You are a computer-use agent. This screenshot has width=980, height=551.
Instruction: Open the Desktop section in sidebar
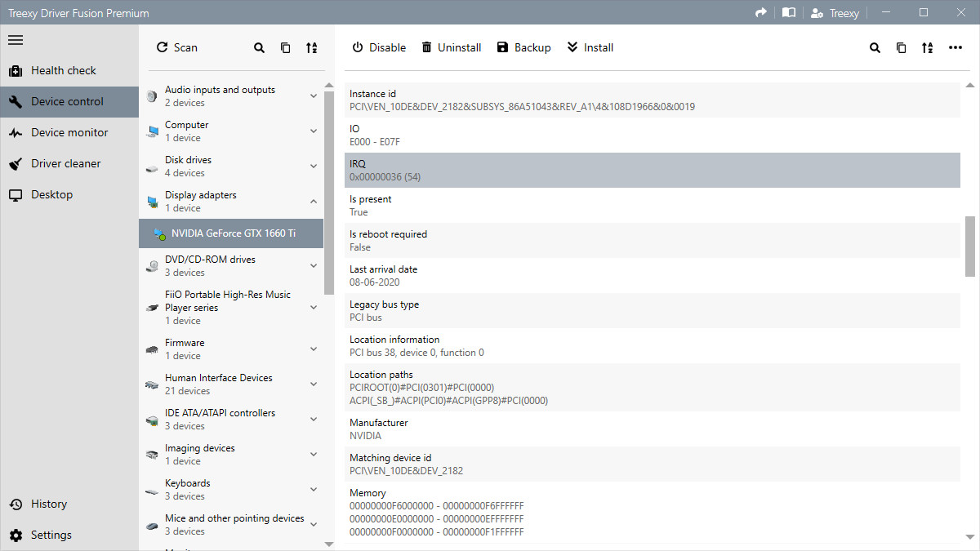(x=49, y=194)
